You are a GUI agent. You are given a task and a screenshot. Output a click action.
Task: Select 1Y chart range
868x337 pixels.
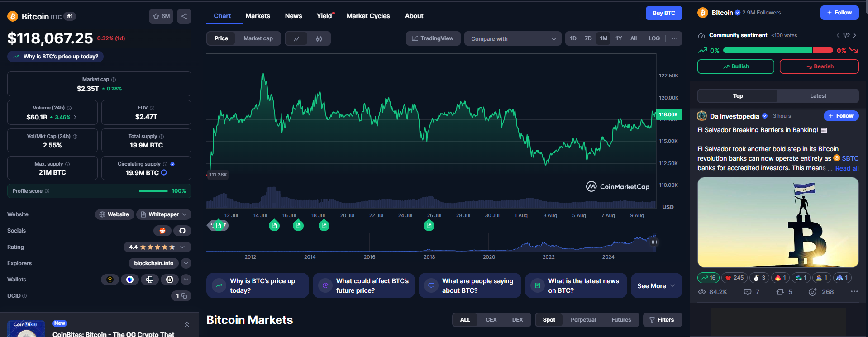[619, 38]
